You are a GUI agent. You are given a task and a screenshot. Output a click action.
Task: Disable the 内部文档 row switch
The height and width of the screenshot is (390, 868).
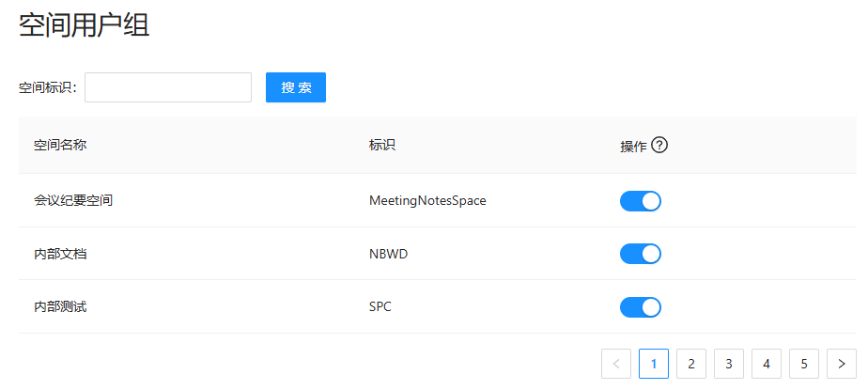coord(641,254)
